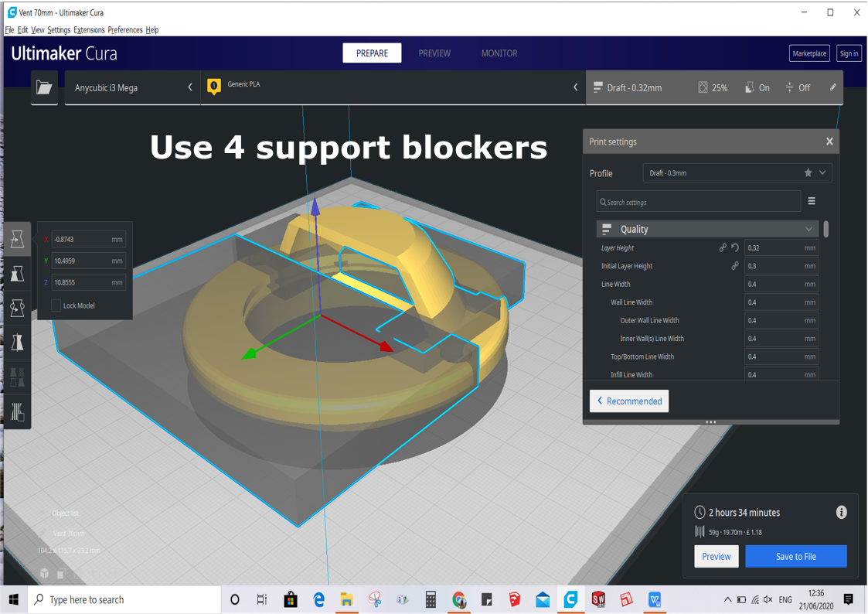Open the Extensions menu
This screenshot has height=614, width=868.
[x=89, y=30]
